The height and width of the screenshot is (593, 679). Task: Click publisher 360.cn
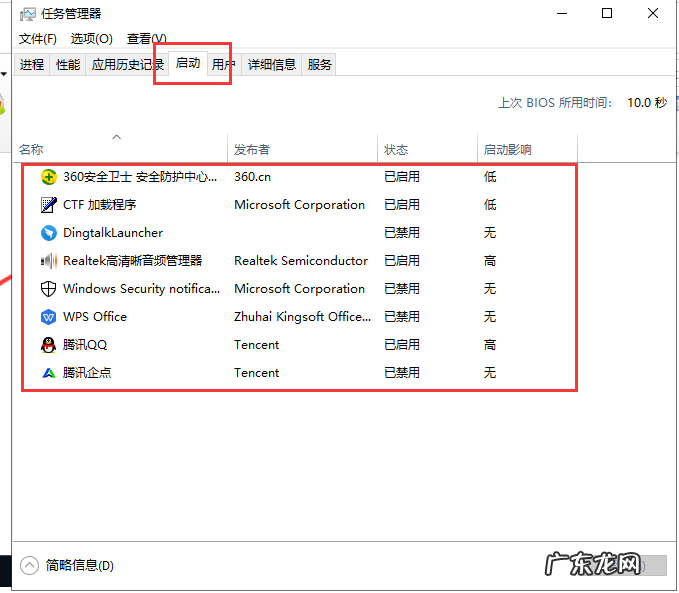pyautogui.click(x=252, y=177)
